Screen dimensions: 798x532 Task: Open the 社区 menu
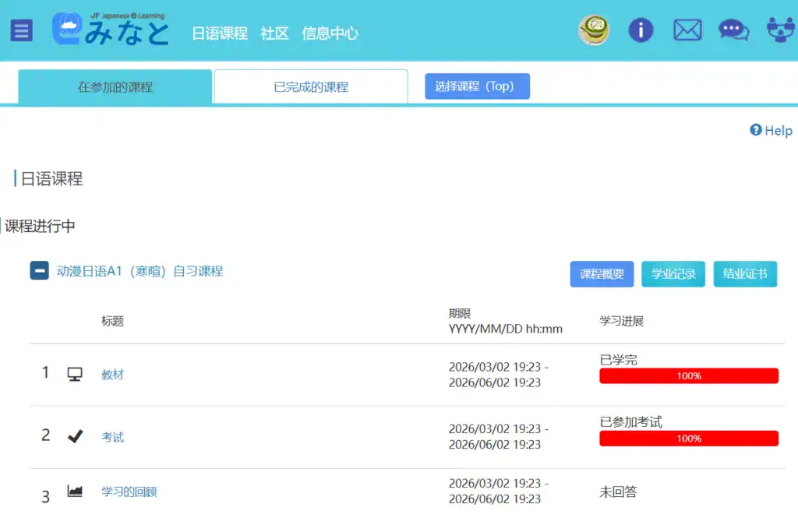pos(274,33)
